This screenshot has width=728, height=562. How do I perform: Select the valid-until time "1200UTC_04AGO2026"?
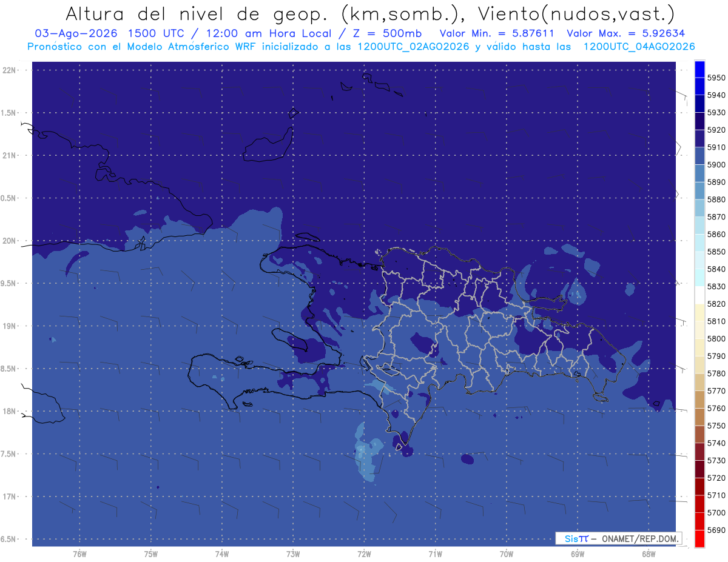coord(639,47)
